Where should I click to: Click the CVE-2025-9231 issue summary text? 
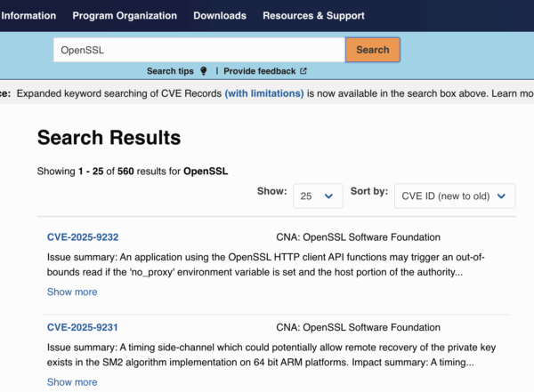[271, 355]
